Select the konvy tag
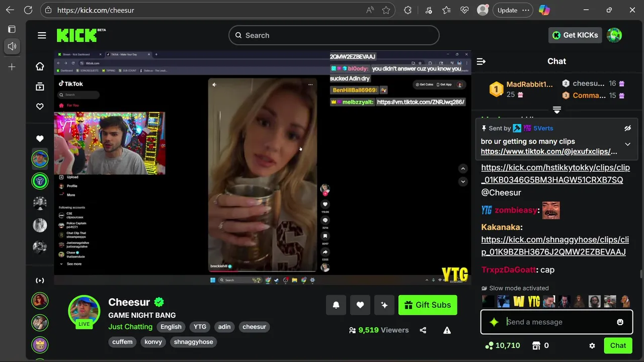Screen dimensions: 644x362 153,342
